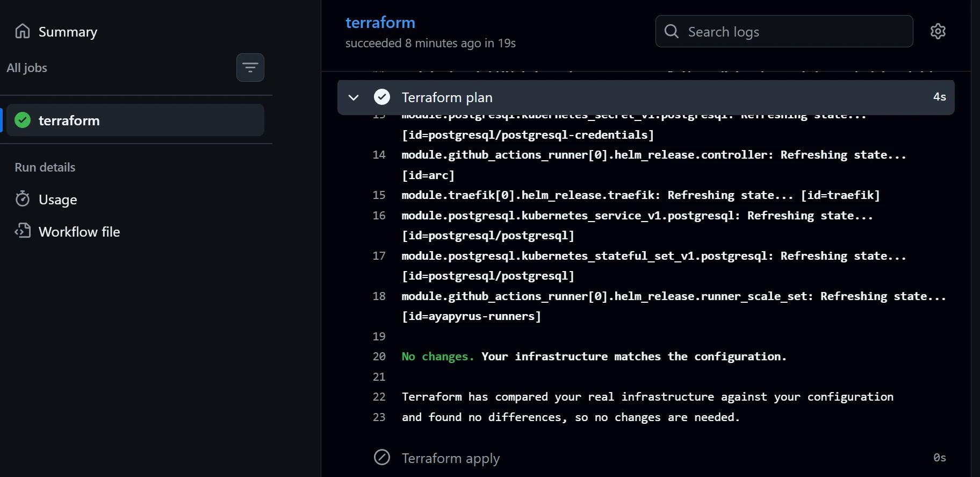This screenshot has width=980, height=477.
Task: Select log line number 15
Action: [379, 195]
